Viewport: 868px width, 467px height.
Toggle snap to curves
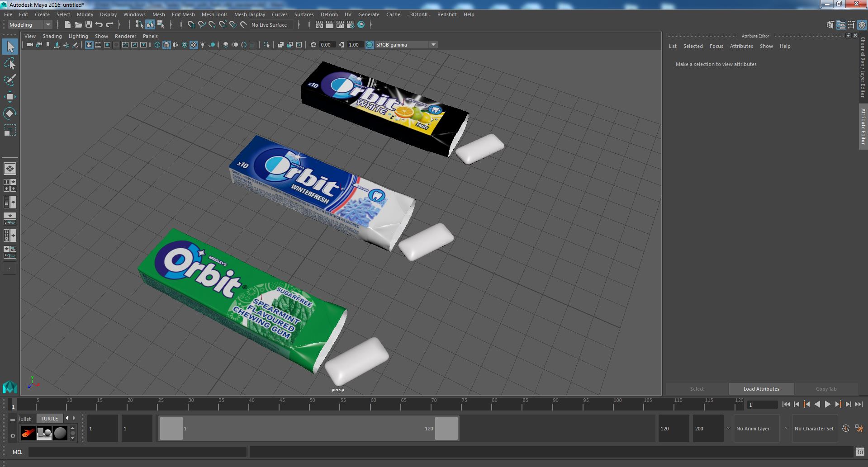[202, 24]
